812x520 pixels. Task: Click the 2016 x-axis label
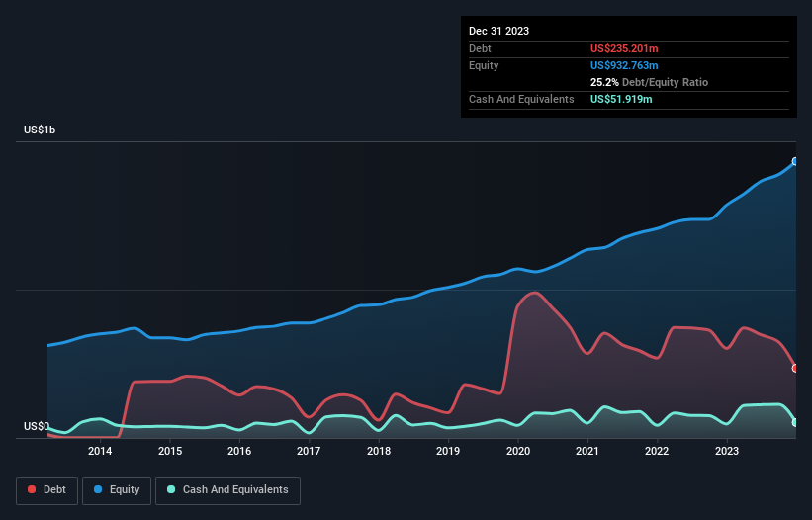point(239,451)
